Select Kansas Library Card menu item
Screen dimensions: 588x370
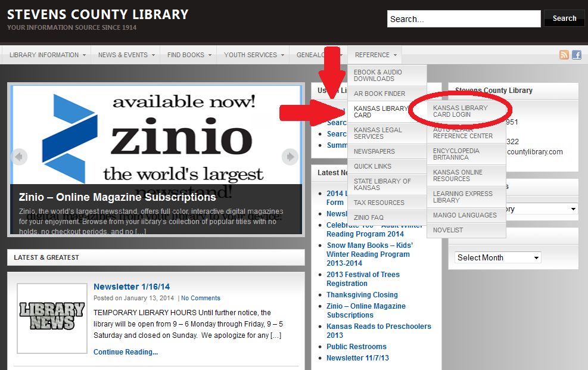click(x=387, y=111)
